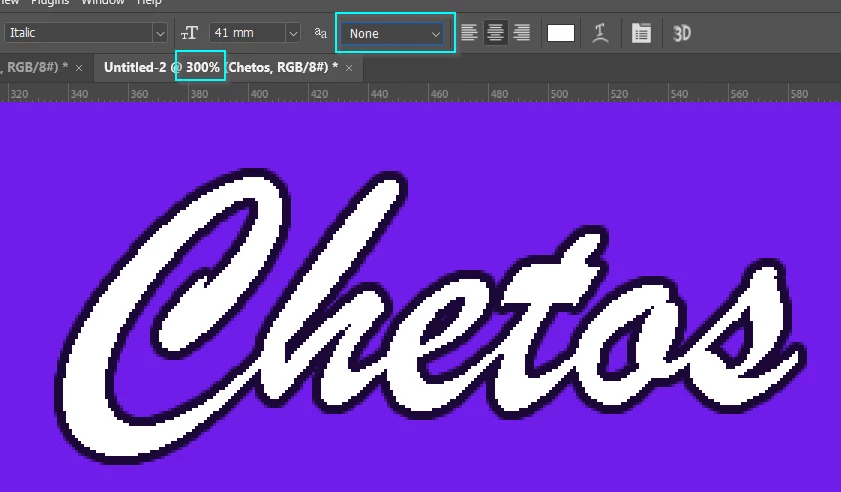Switch to the first document tab RGB/8#
Image resolution: width=841 pixels, height=492 pixels.
point(33,68)
